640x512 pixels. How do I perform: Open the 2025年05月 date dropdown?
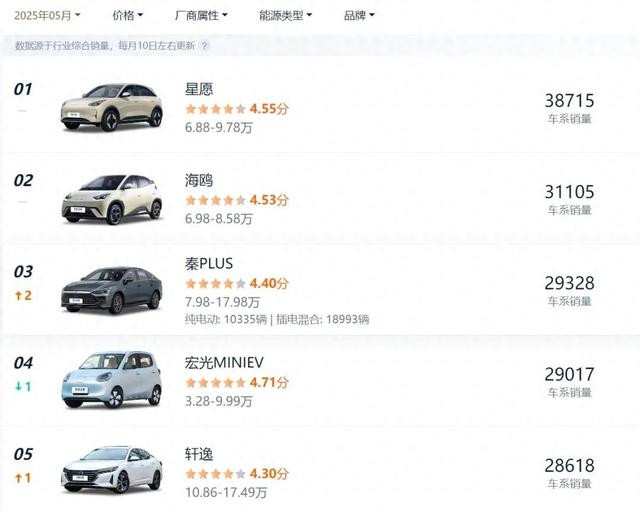[47, 16]
